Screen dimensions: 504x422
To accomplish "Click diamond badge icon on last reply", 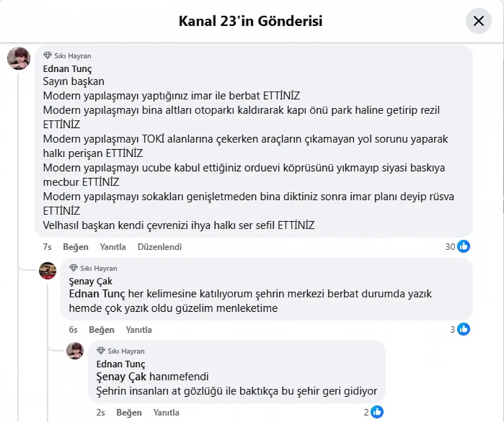I will [x=101, y=350].
